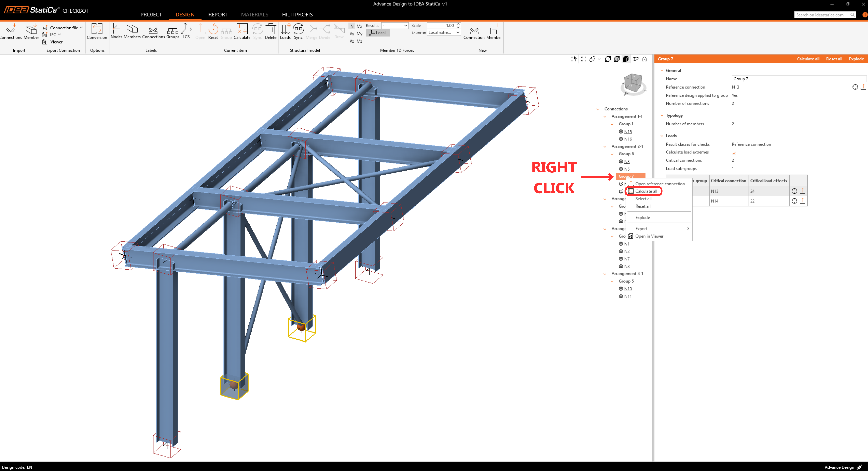Viewport: 868px width, 471px height.
Task: Click Explode in the Group 7 header
Action: coord(856,59)
